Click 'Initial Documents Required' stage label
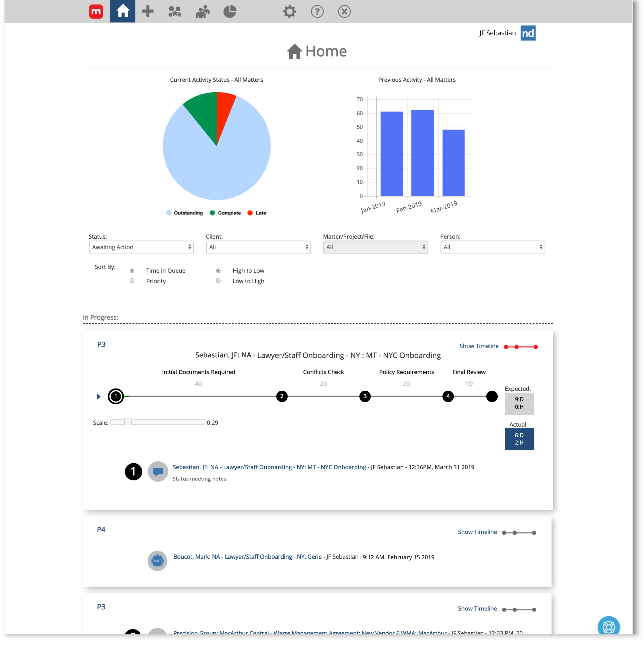This screenshot has height=648, width=644. pos(198,371)
